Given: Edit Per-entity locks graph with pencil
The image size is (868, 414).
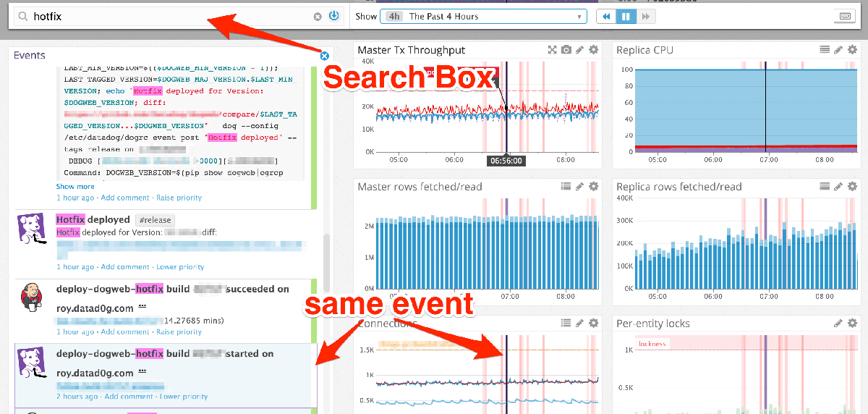Looking at the screenshot, I should tap(838, 324).
